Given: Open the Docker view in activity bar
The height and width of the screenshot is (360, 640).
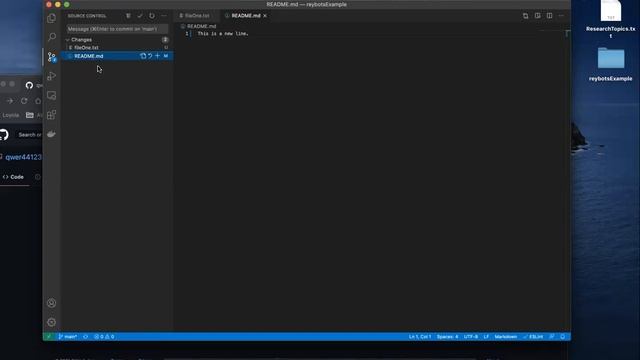Looking at the screenshot, I should tap(51, 134).
